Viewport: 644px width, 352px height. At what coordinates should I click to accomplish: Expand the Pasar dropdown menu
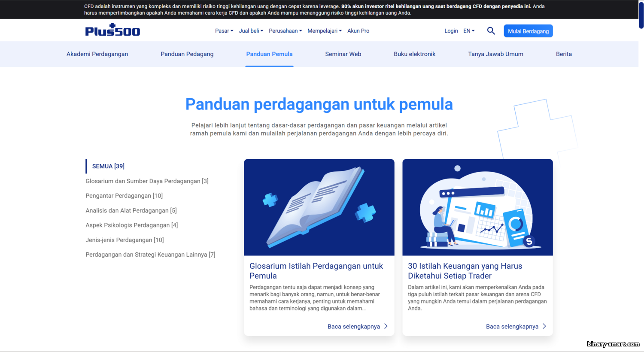click(x=224, y=31)
